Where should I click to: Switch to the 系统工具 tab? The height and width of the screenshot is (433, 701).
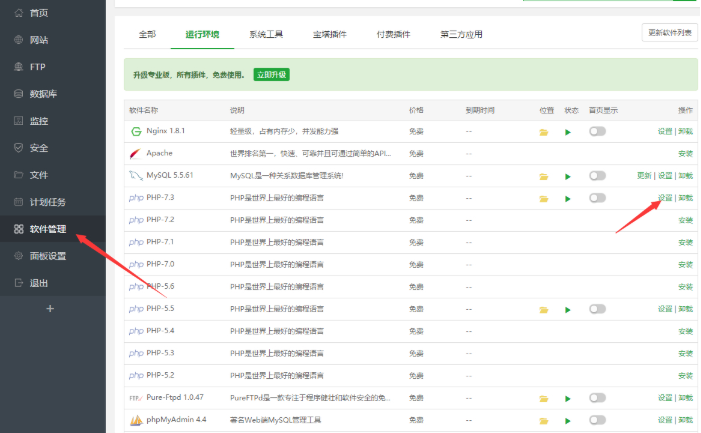(x=265, y=34)
